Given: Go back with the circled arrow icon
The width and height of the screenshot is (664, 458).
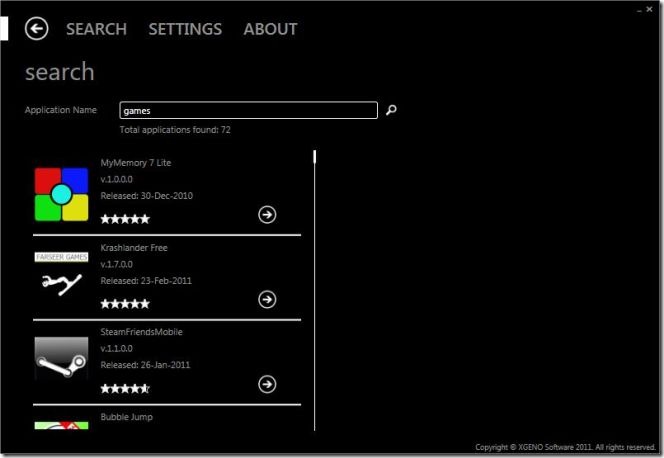Looking at the screenshot, I should (x=36, y=29).
